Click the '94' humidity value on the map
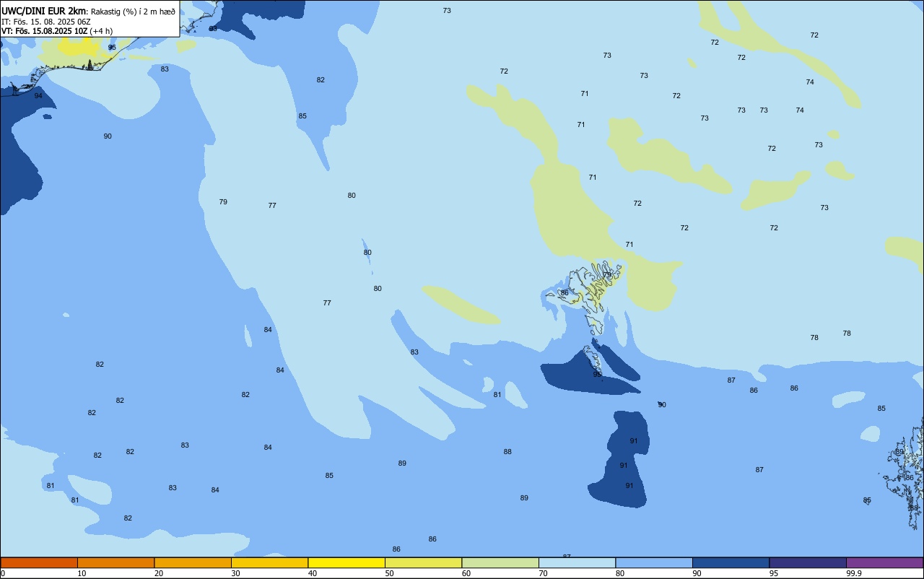 (38, 96)
